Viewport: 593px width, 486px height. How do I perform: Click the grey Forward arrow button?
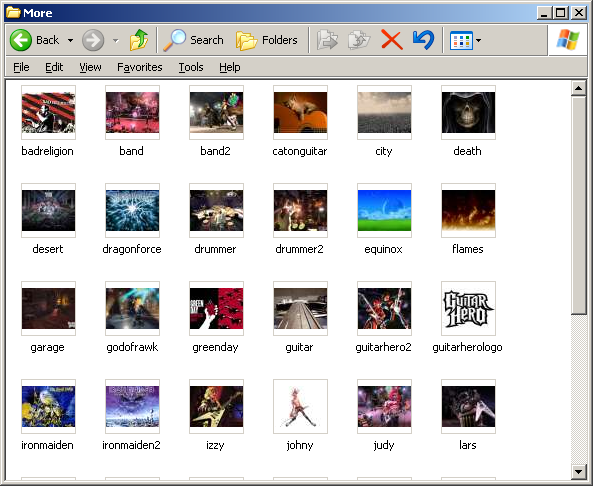[93, 40]
